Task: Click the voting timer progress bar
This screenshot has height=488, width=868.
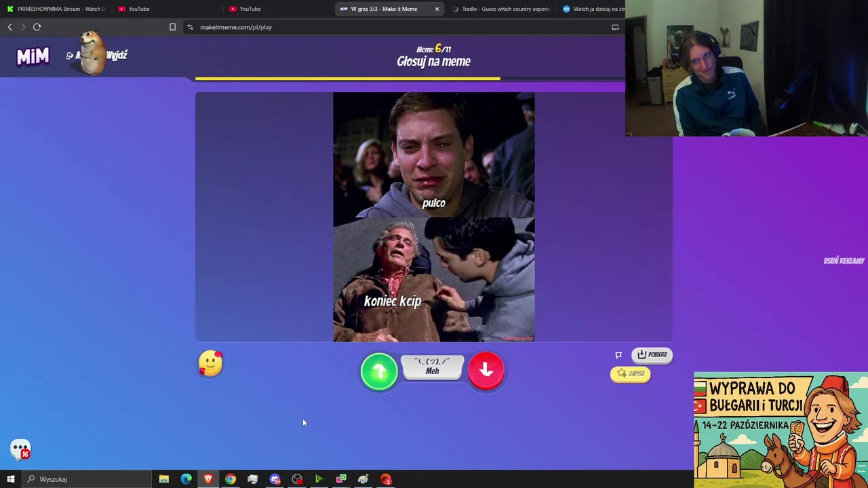Action: click(x=410, y=79)
